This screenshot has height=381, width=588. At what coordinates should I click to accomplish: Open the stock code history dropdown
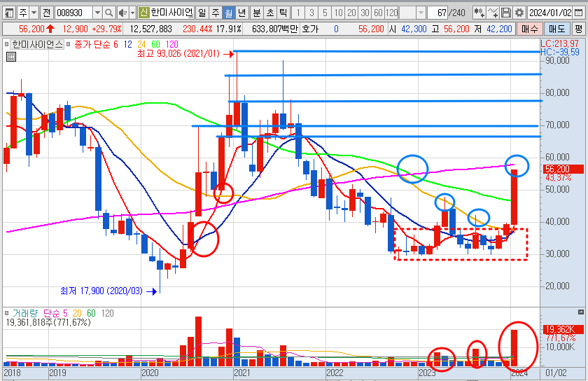(x=97, y=13)
